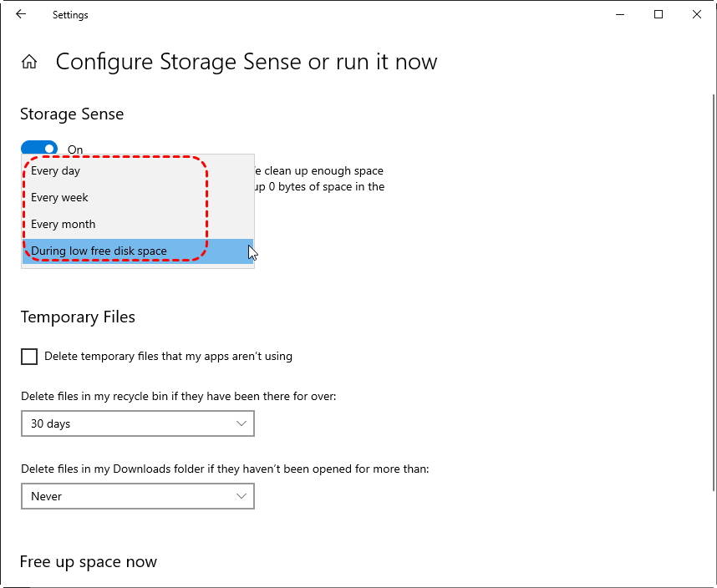Click chevron on Never combo box
Screen dimensions: 717x588
[x=242, y=496]
